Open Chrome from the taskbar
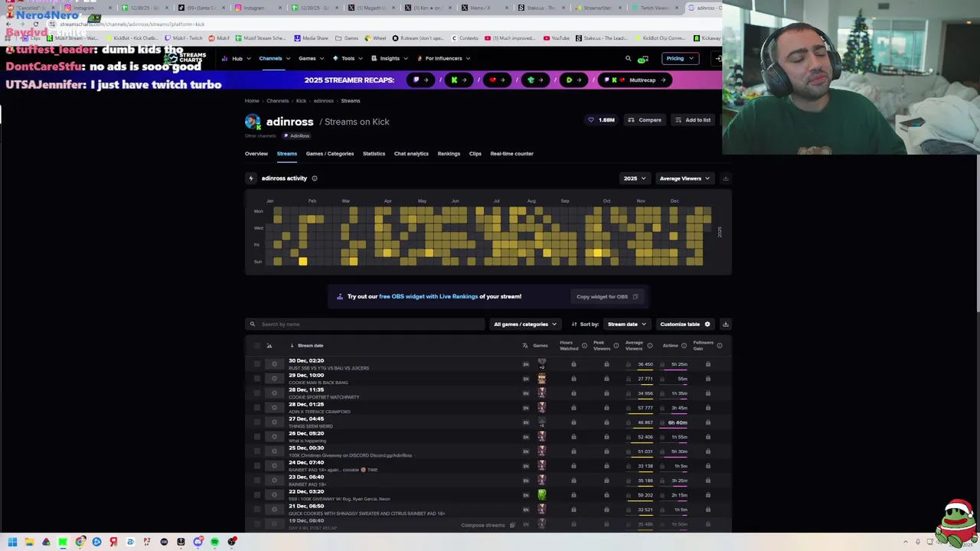 pyautogui.click(x=80, y=542)
